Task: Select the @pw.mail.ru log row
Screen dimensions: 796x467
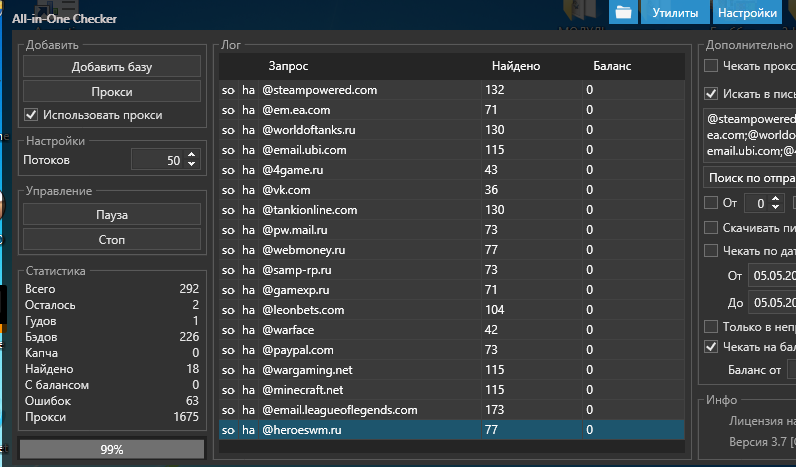Action: [x=452, y=230]
